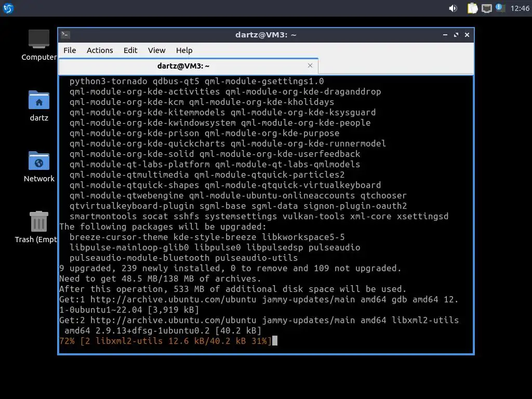Click the 72% download progress line

(166, 341)
